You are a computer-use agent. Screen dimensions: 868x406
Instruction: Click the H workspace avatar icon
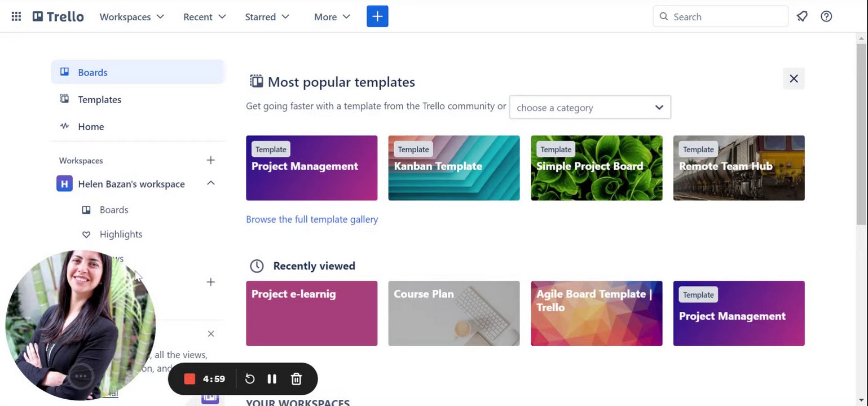[64, 184]
